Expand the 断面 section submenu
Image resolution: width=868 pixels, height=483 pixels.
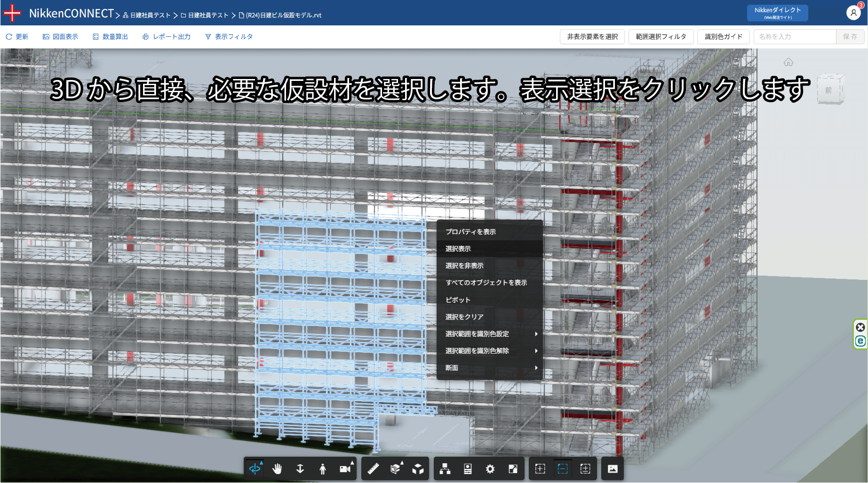490,368
